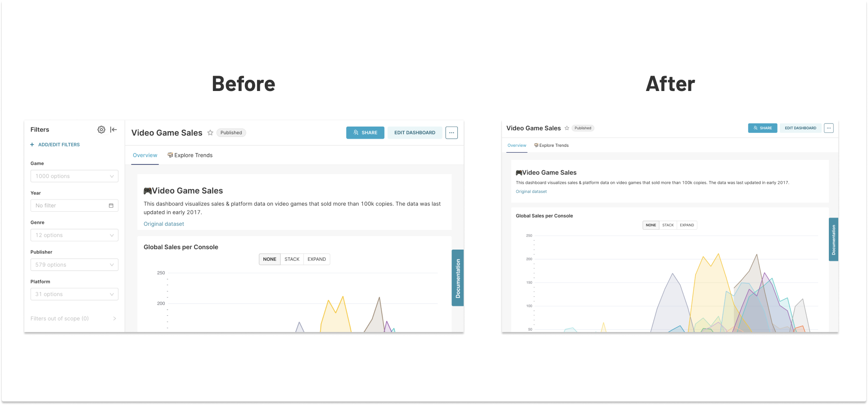Select STACK option in Before chart
This screenshot has height=405, width=868.
coord(292,259)
